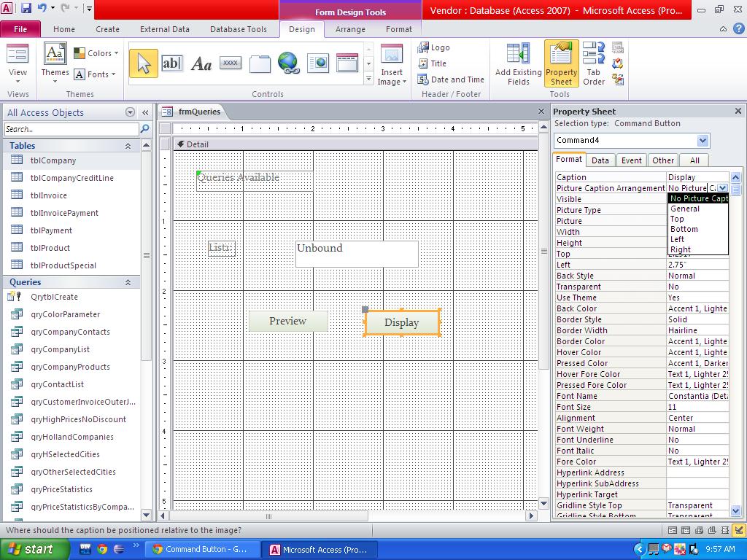Open the Event tab in Property Sheet
747x560 pixels.
[x=631, y=160]
